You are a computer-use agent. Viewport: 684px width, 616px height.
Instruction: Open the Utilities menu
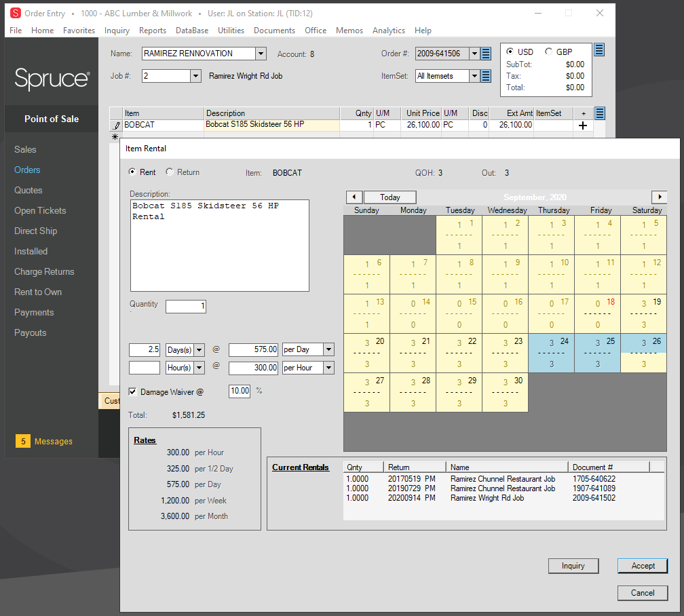click(x=231, y=31)
